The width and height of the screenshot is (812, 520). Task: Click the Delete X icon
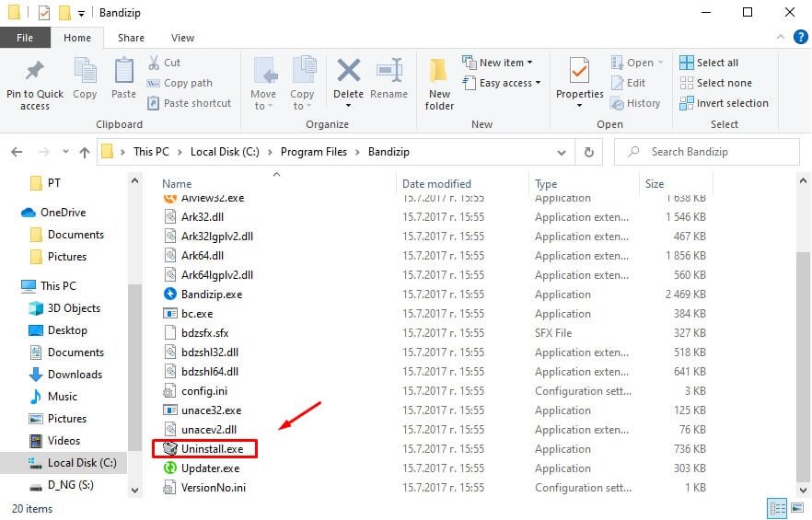[x=349, y=71]
